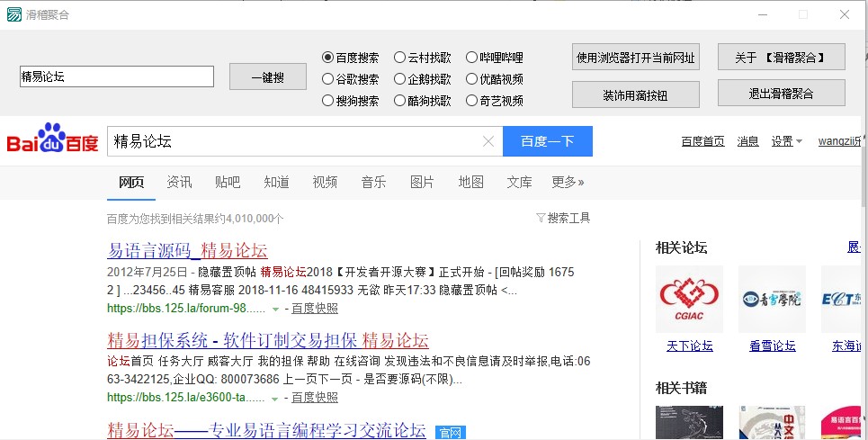Select the 搜狗搜索 radio button

[327, 101]
